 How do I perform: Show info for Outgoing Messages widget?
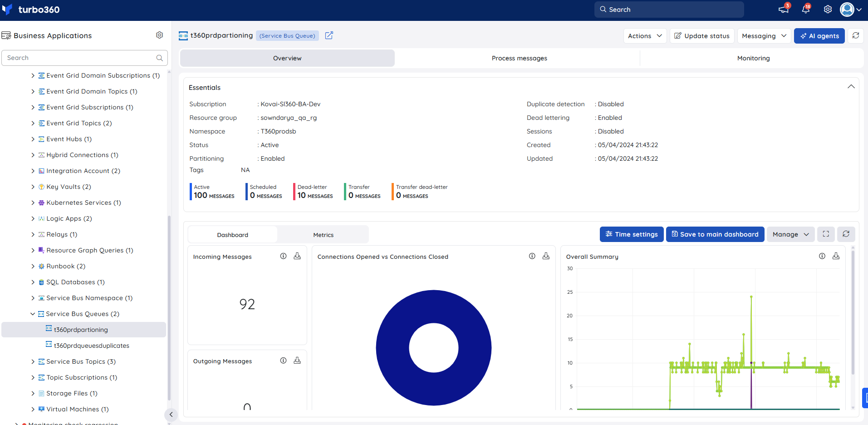pos(283,361)
